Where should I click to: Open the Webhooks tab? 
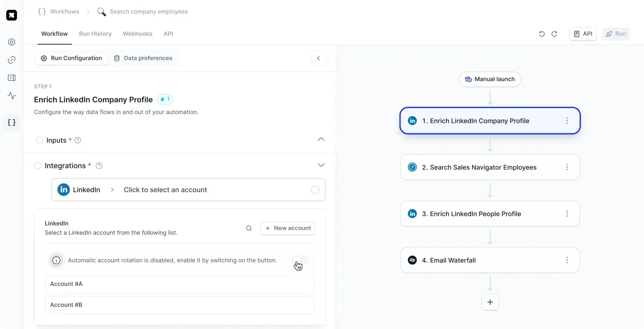coord(138,34)
